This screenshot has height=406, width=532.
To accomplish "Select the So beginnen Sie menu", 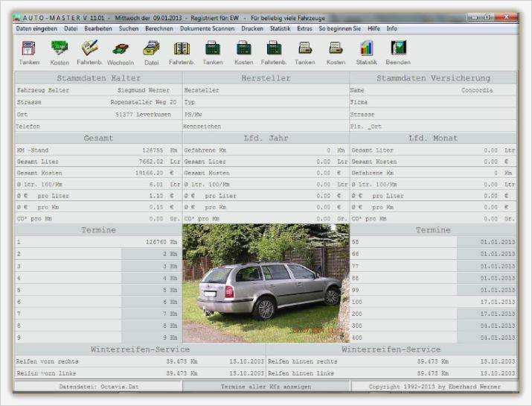I will coord(339,28).
